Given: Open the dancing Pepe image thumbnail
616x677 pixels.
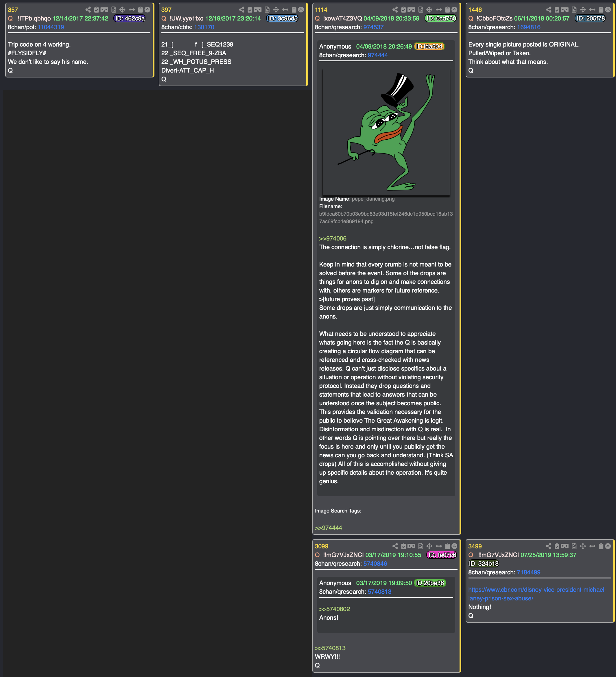Looking at the screenshot, I should (x=386, y=132).
